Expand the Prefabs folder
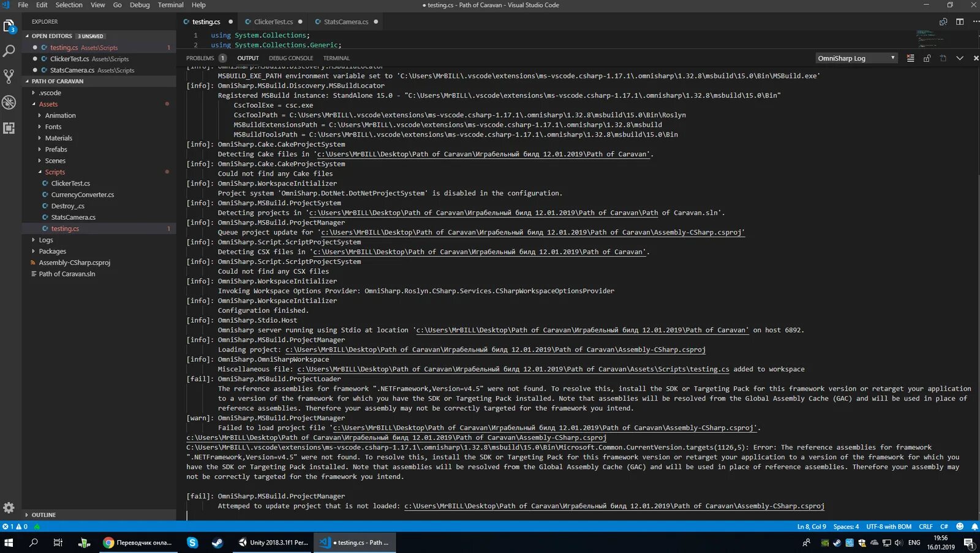 coord(99,149)
